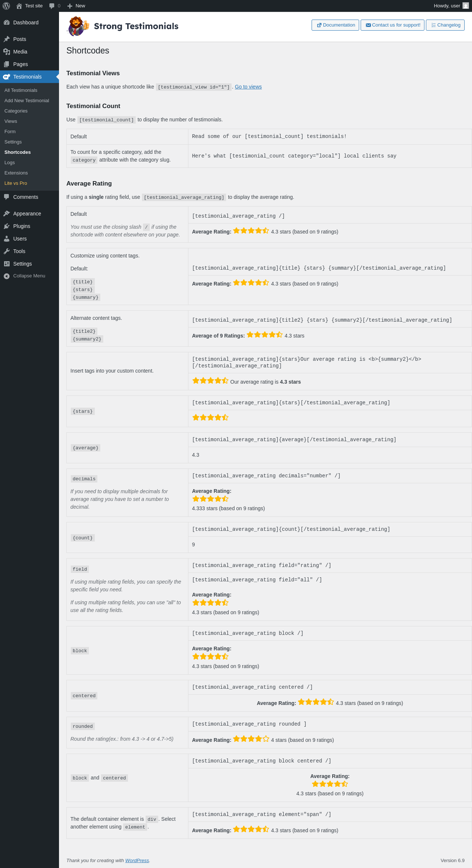Click the Posts pushpin icon

[x=7, y=39]
